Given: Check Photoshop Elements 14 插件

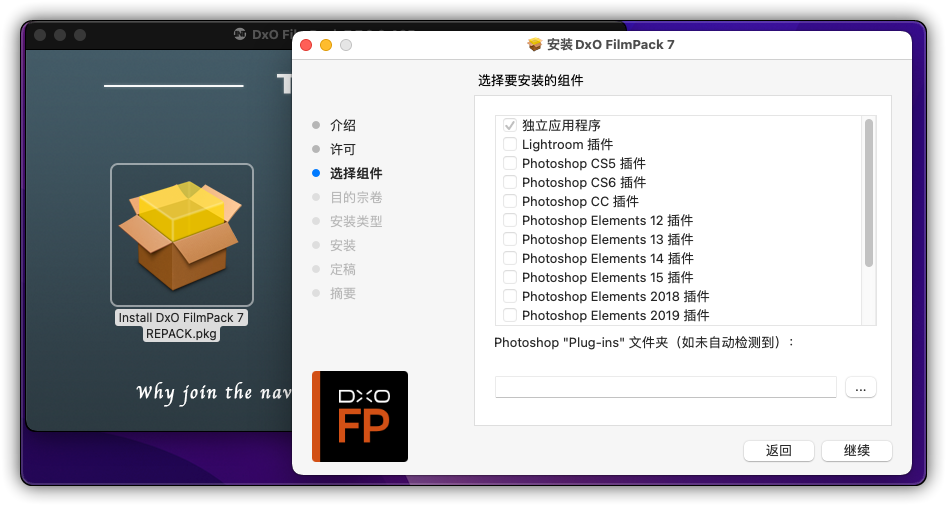Looking at the screenshot, I should coord(510,258).
